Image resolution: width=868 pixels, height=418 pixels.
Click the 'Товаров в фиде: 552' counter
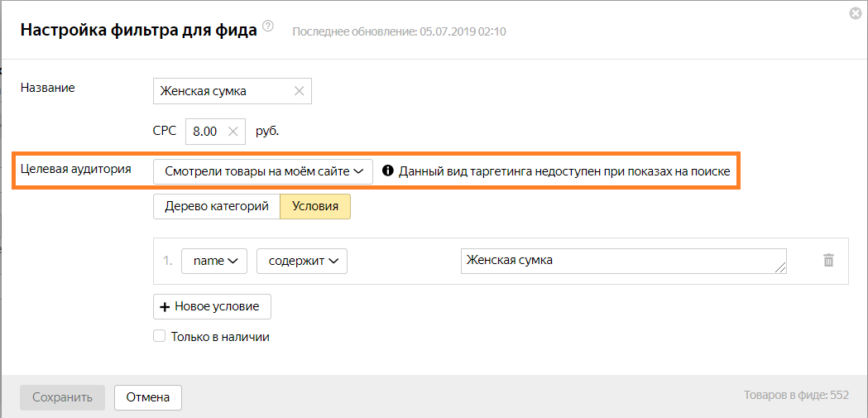(x=796, y=396)
